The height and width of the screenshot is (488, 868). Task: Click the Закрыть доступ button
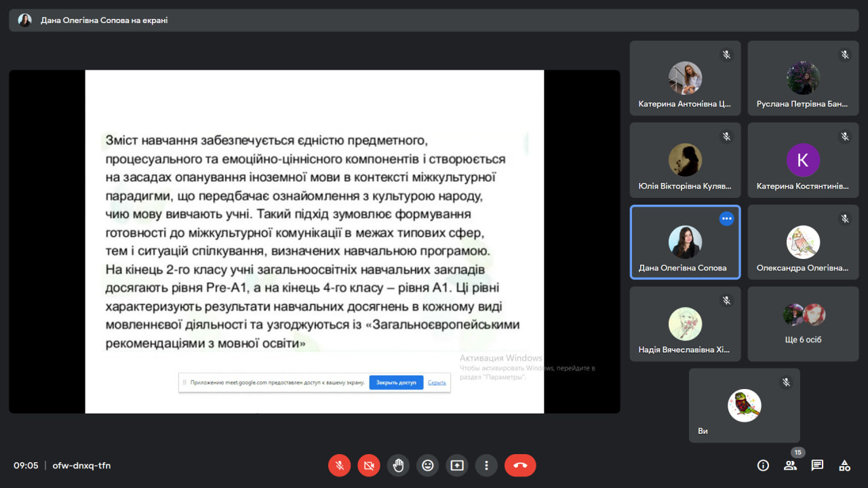396,382
